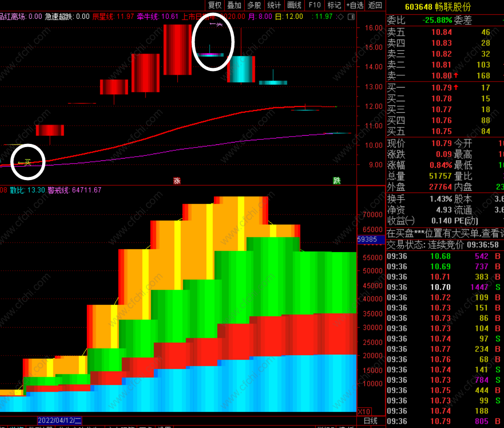Select the trade row 10.71 with volume 383
Screen dimensions: 504x428
[x=445, y=277]
